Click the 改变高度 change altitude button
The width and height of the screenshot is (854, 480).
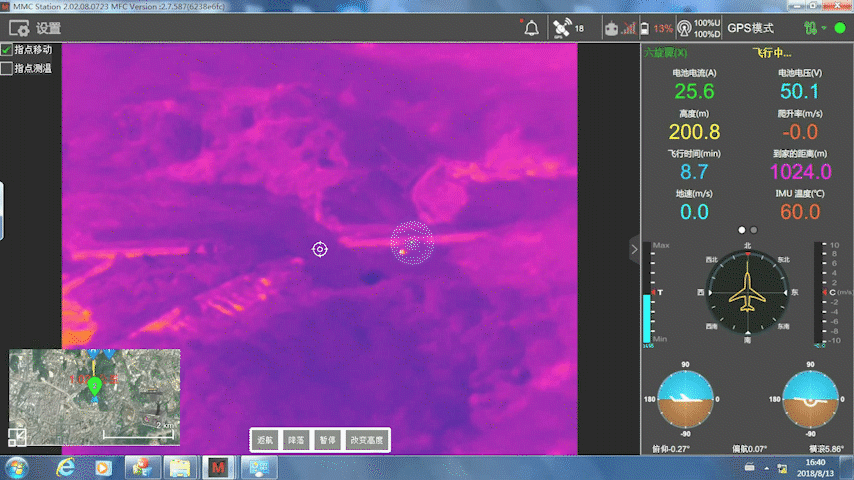click(365, 440)
